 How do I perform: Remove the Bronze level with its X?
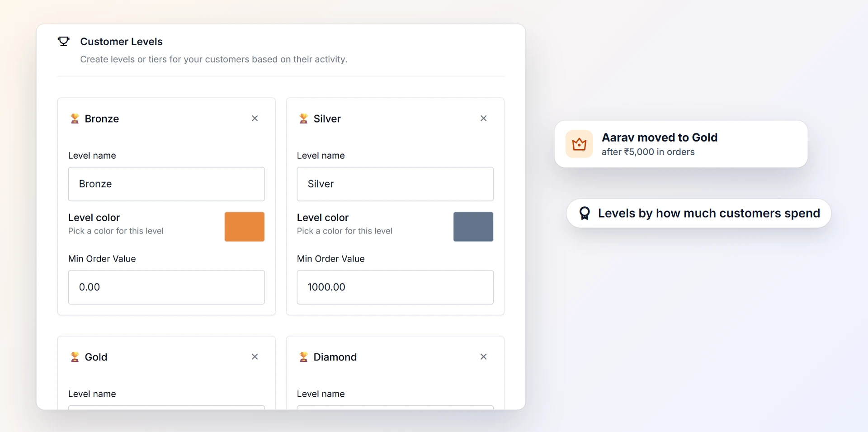(255, 119)
